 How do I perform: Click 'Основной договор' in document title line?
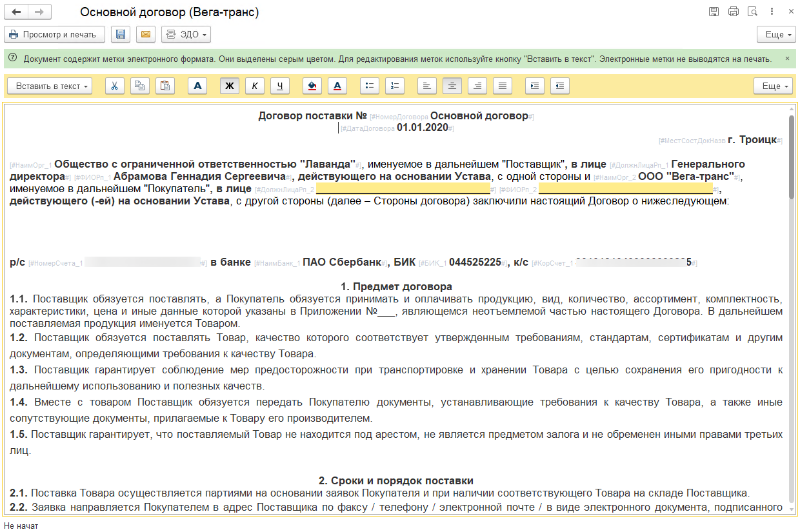pos(479,116)
